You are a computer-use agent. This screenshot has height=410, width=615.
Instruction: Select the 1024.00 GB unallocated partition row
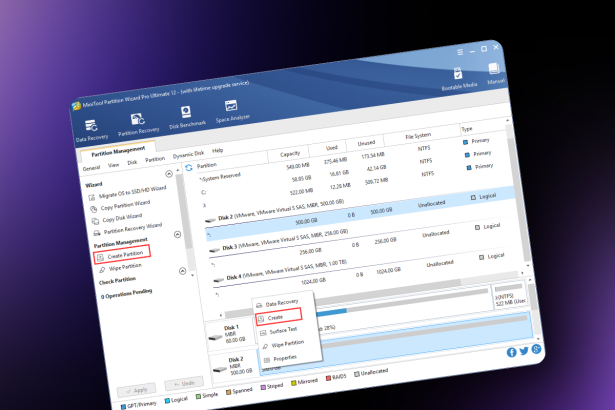tap(369, 273)
